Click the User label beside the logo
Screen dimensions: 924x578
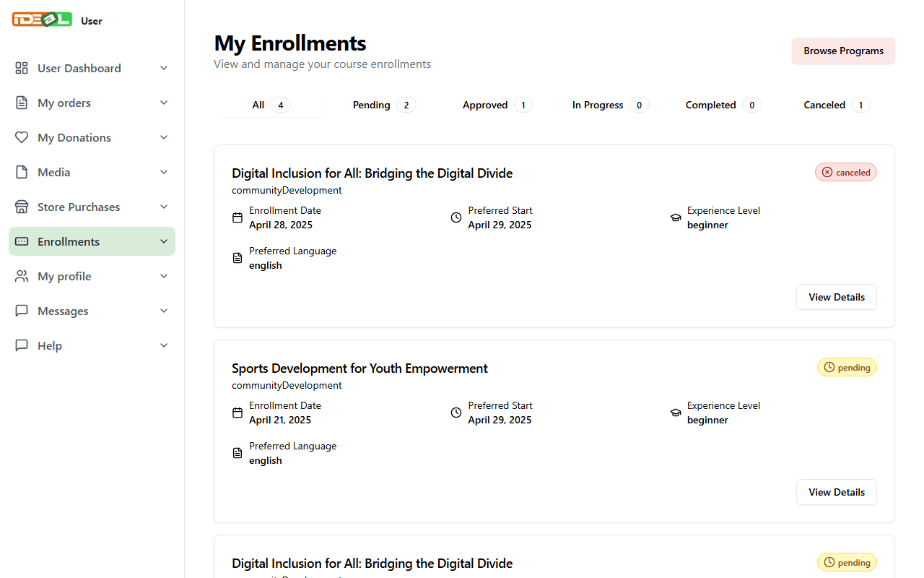pyautogui.click(x=92, y=21)
